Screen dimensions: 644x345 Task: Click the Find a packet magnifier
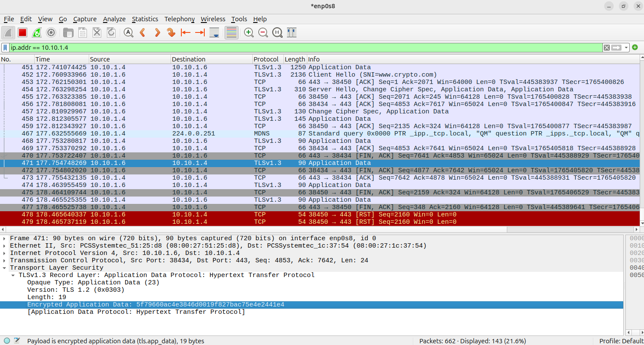click(x=129, y=32)
